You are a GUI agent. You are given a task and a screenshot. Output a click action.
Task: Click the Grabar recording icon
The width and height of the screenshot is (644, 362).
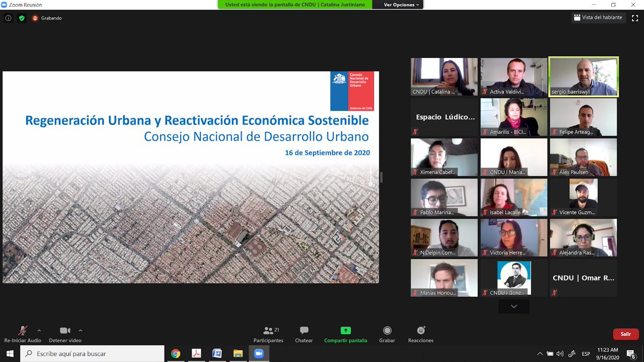pyautogui.click(x=387, y=331)
